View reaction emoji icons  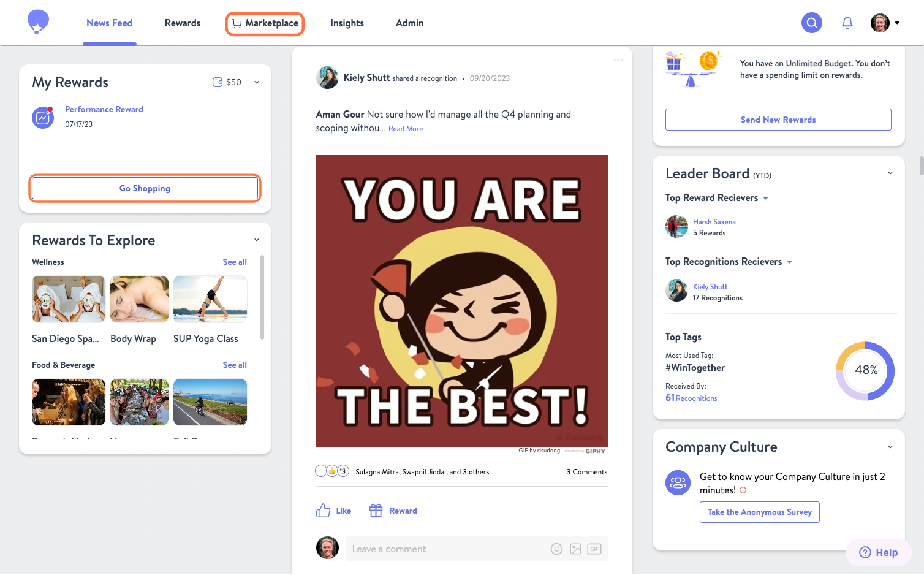point(331,471)
